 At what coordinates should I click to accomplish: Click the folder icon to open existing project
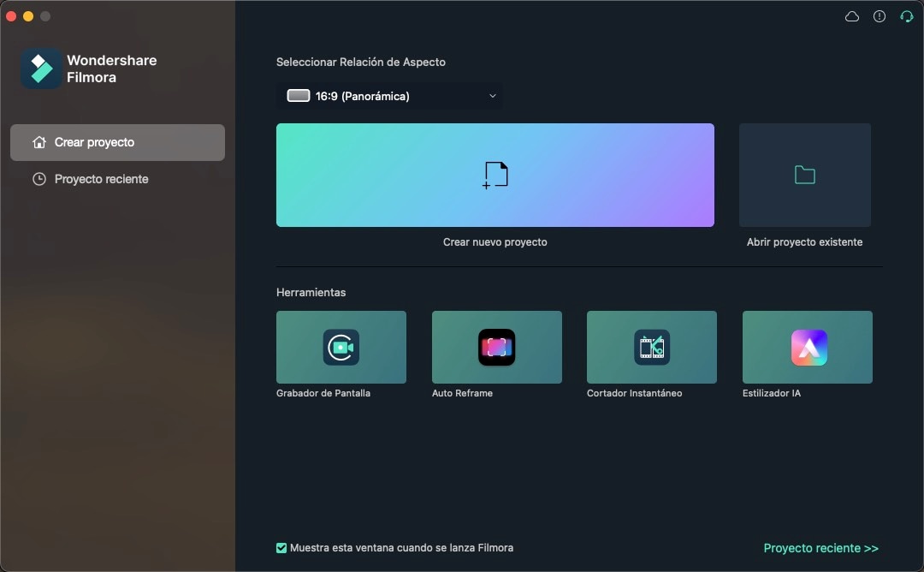(805, 176)
